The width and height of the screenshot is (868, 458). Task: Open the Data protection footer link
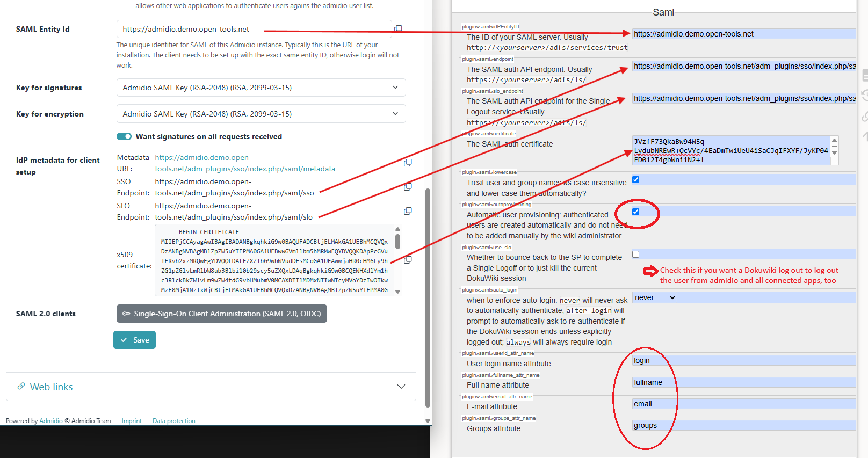[173, 421]
